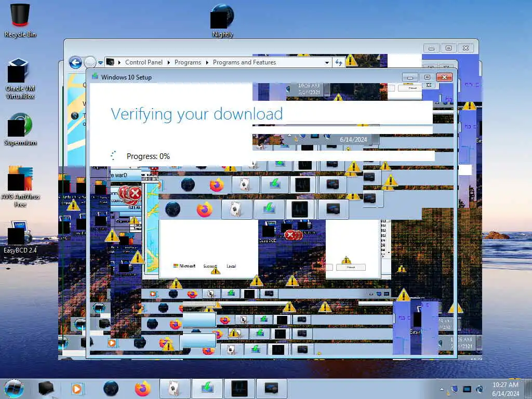This screenshot has height=399, width=532.
Task: Launch AVG AntiVirus Free desktop shortcut
Action: (x=20, y=187)
